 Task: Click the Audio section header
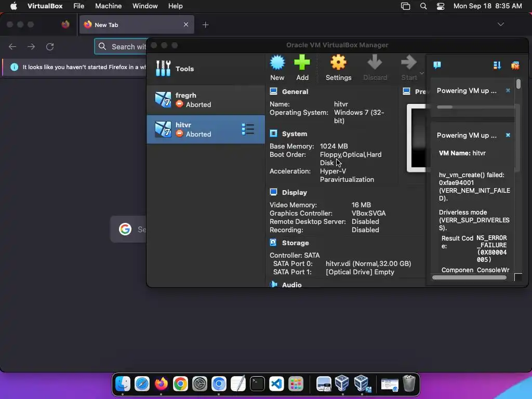click(x=291, y=285)
